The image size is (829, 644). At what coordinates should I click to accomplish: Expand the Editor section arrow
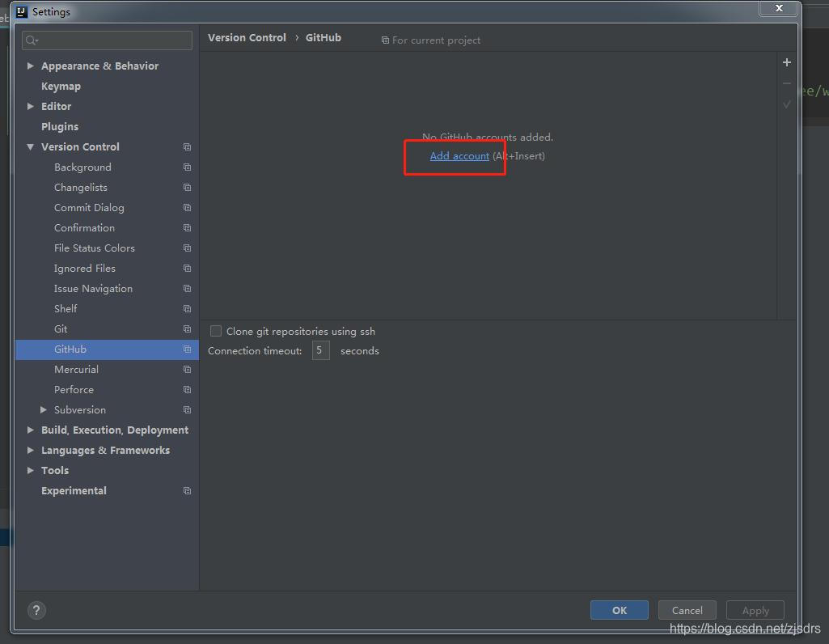[30, 106]
